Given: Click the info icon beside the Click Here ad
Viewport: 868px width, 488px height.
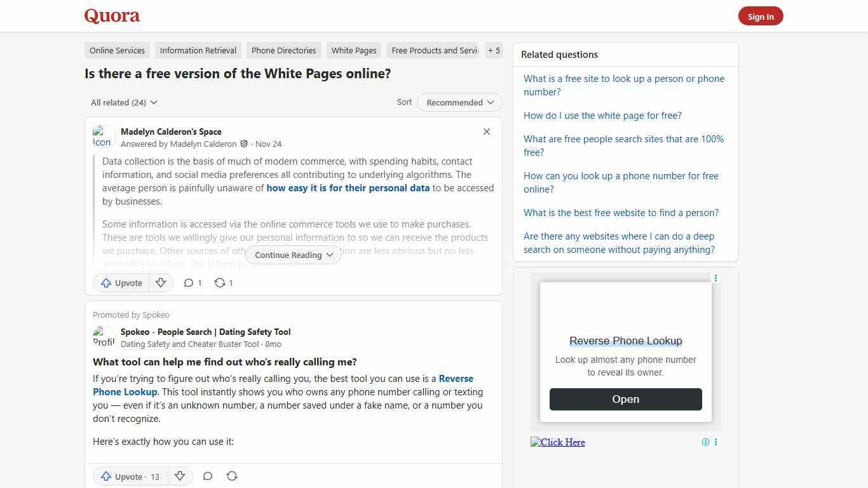Looking at the screenshot, I should (705, 442).
